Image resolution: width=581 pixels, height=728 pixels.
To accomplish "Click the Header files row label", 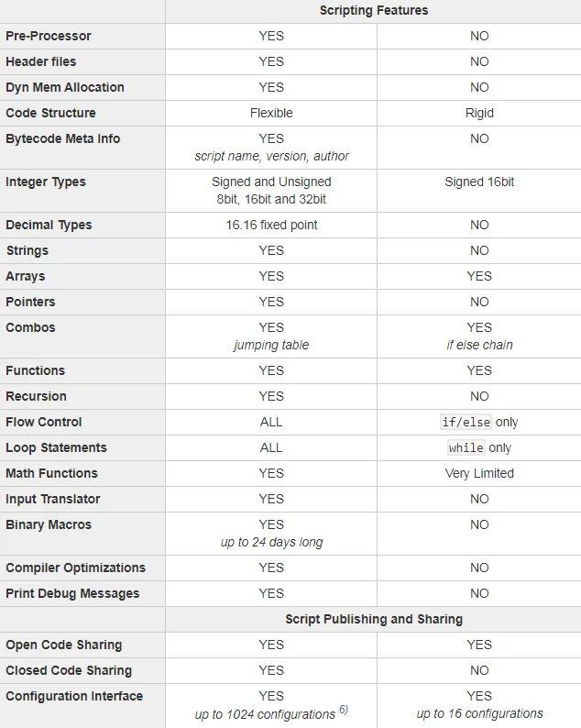I will click(x=41, y=61).
